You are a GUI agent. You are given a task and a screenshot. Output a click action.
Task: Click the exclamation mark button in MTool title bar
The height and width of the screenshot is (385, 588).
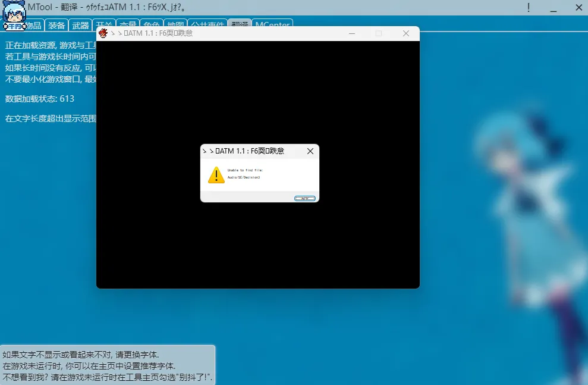[x=529, y=8]
